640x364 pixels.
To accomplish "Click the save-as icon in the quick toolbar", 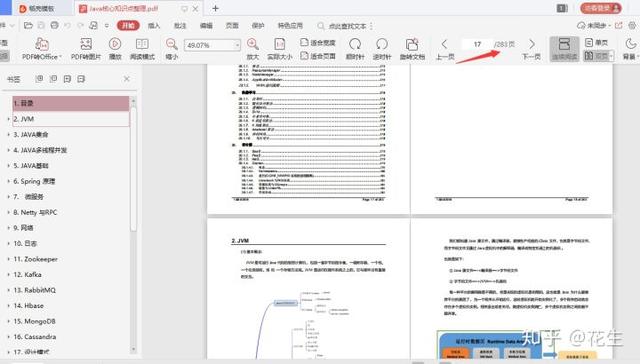I will point(93,26).
